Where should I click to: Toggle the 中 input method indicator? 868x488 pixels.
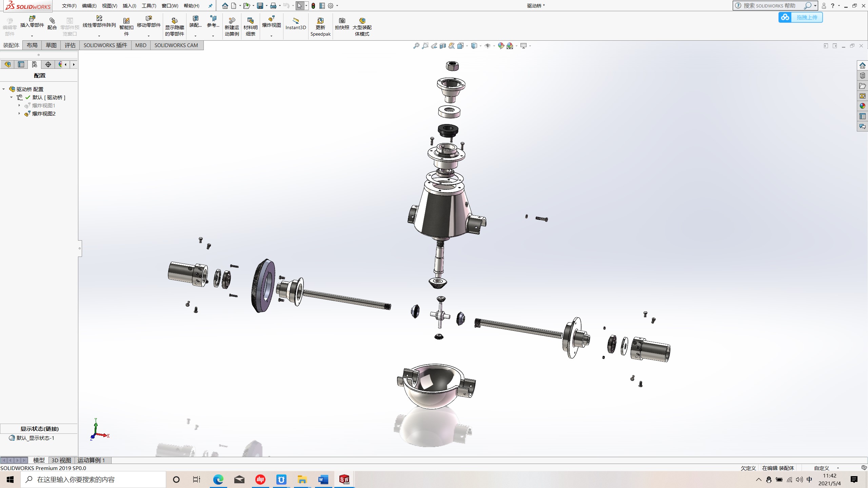tap(809, 480)
